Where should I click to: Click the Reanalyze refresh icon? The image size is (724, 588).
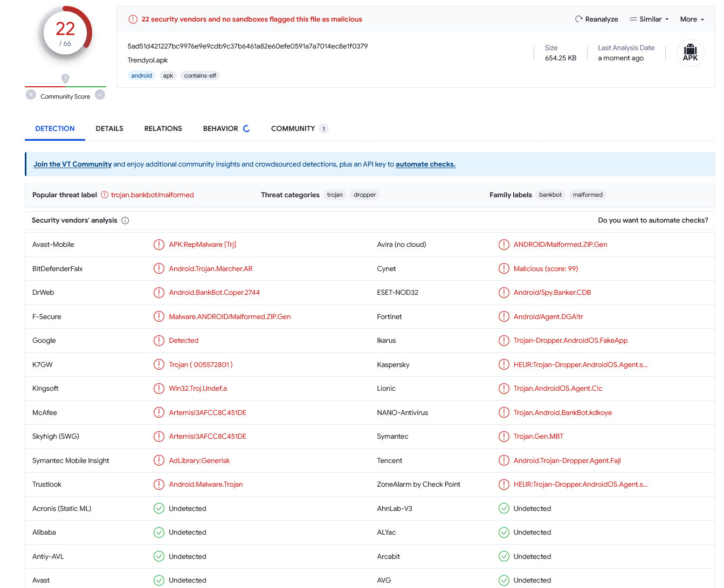pos(578,19)
